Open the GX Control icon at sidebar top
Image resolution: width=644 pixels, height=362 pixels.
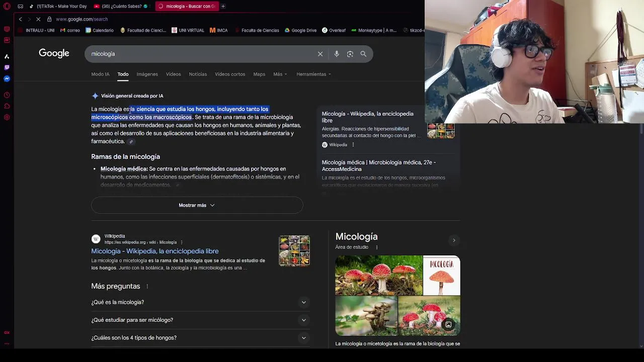coord(7,29)
